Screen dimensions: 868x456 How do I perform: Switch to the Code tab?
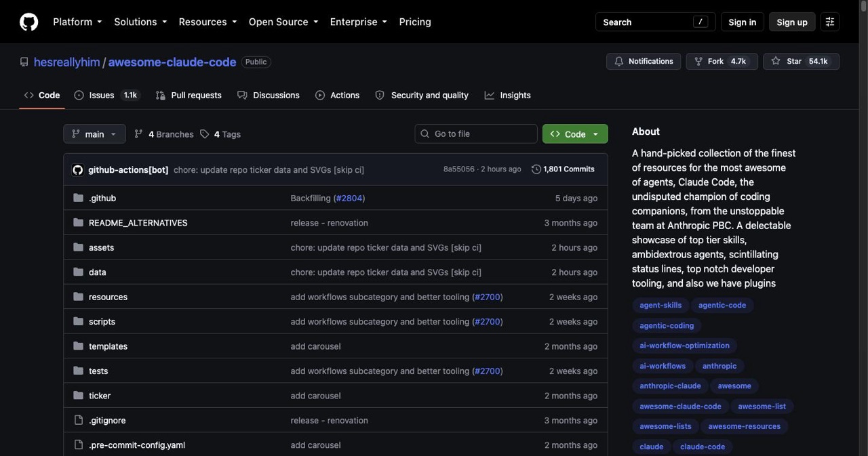[x=42, y=96]
